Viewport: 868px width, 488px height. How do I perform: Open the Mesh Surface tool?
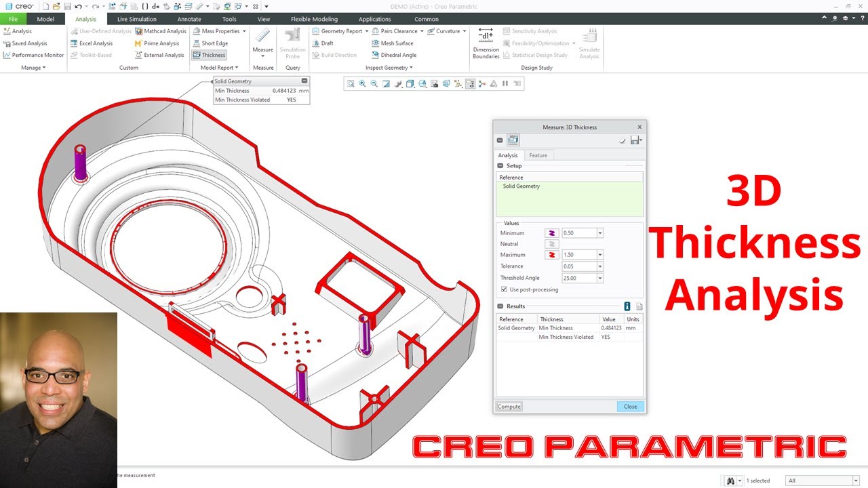tap(392, 43)
